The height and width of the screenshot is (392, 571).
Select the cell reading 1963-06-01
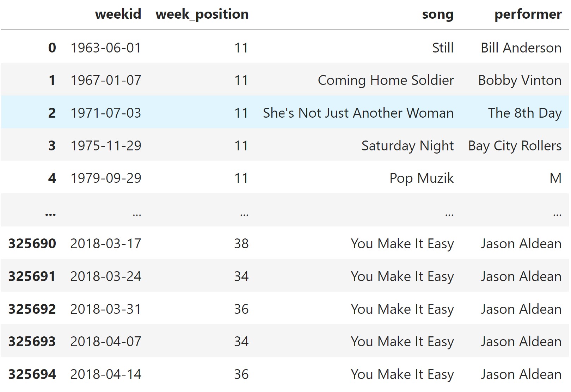(106, 48)
